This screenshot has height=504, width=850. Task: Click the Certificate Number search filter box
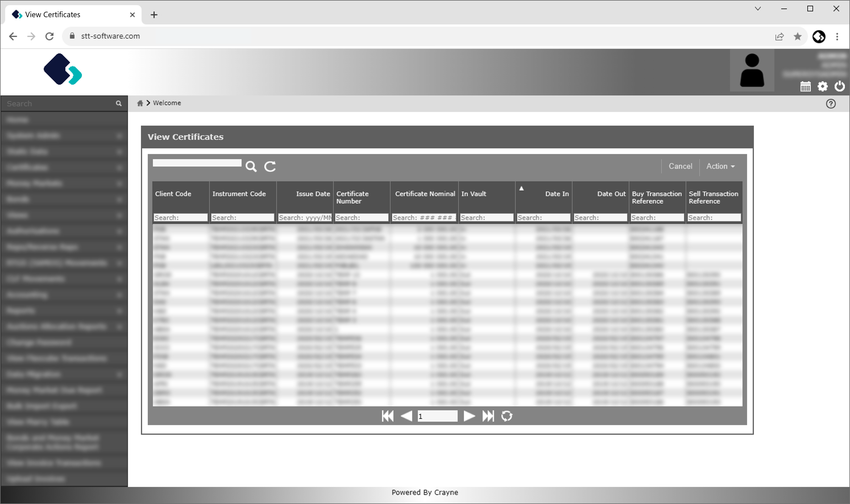(361, 218)
